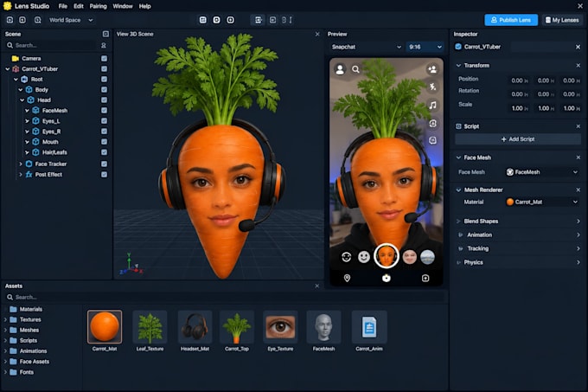Viewport: 588px width, 392px height.
Task: Open the 9:16 aspect ratio dropdown
Action: 425,47
